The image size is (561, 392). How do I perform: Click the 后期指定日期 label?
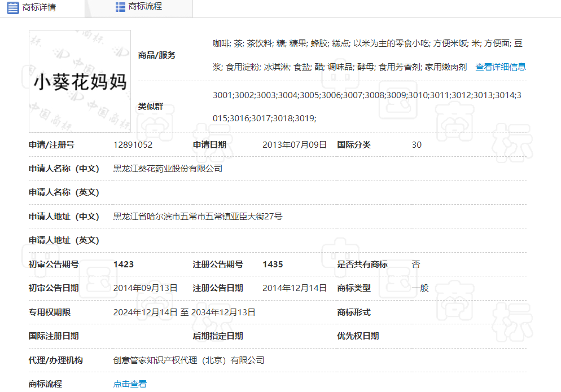(x=218, y=336)
